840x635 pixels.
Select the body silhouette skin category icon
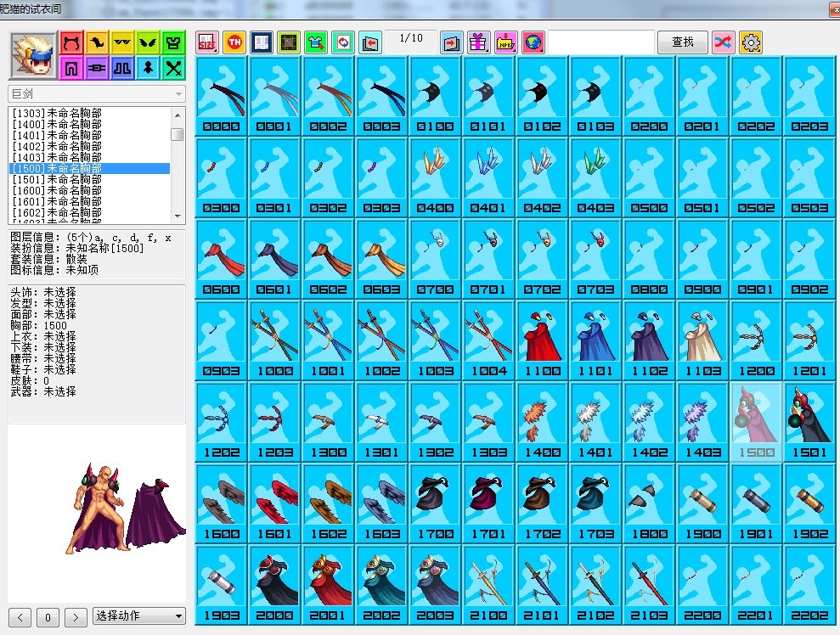click(x=147, y=68)
